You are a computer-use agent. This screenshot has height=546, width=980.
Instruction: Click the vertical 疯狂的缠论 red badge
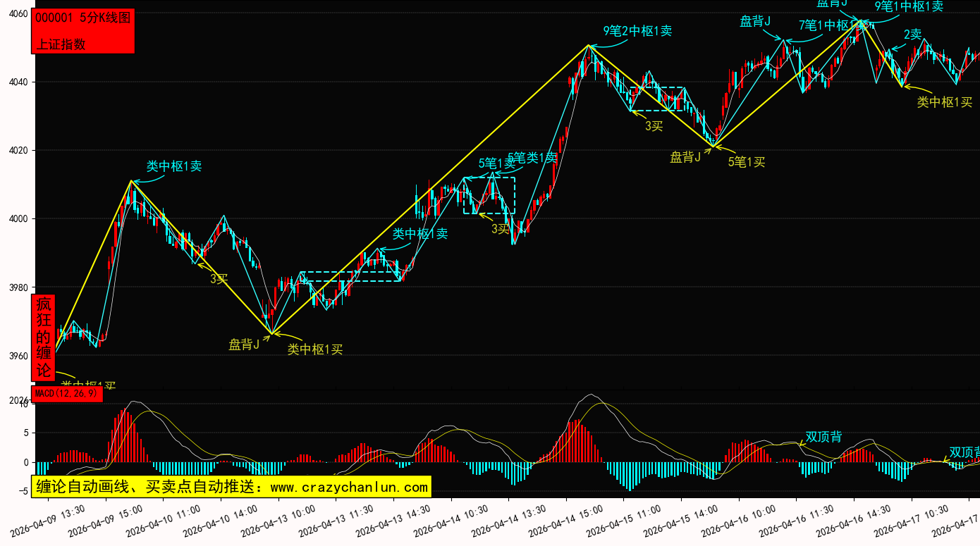(44, 337)
